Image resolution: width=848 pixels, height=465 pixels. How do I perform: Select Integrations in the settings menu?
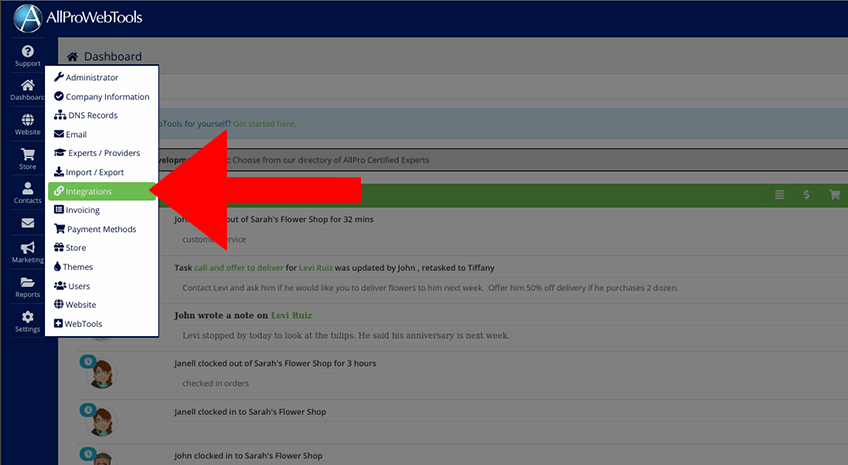pos(102,191)
